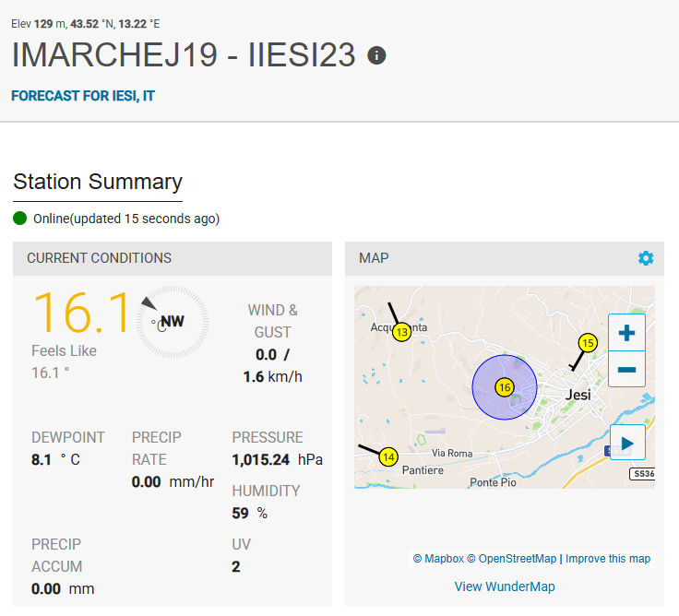Screen dimensions: 679x616
Task: Click the Jesi city label on map
Action: coord(578,395)
